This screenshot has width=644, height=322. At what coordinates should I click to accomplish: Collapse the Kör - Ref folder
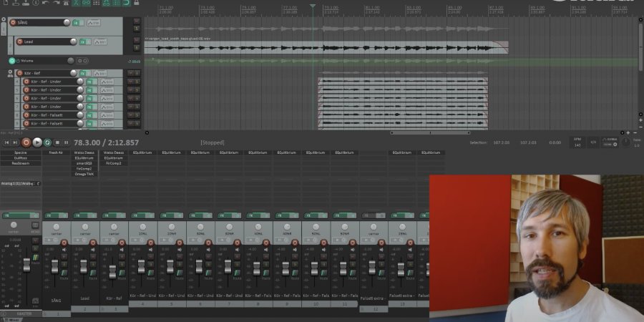click(10, 73)
